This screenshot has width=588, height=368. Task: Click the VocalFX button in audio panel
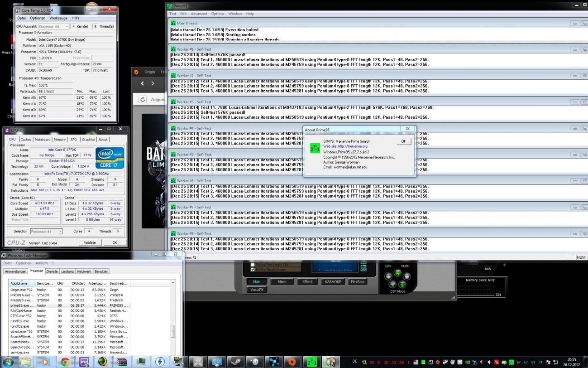(257, 290)
